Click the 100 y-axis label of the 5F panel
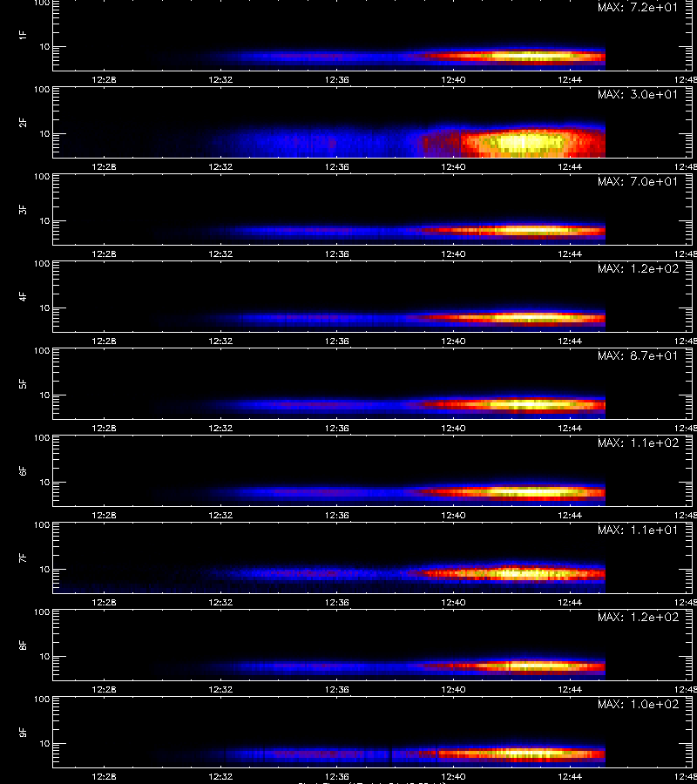The width and height of the screenshot is (697, 784). (42, 351)
